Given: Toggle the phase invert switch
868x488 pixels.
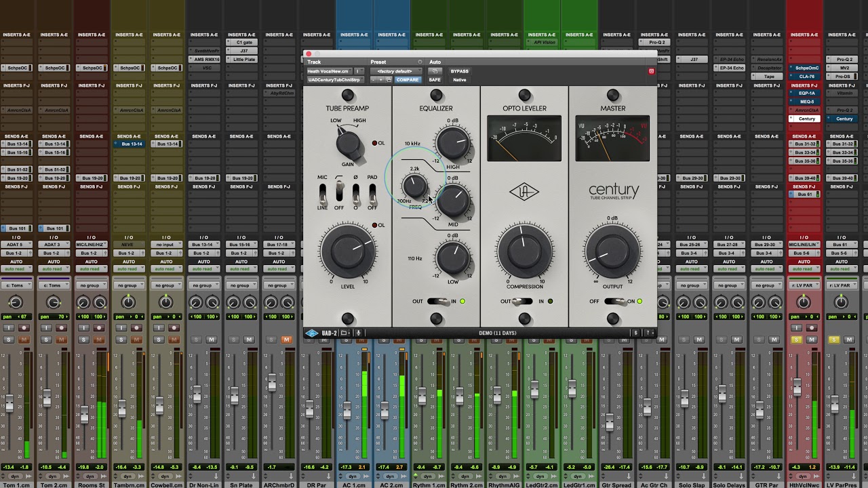Looking at the screenshot, I should click(355, 192).
